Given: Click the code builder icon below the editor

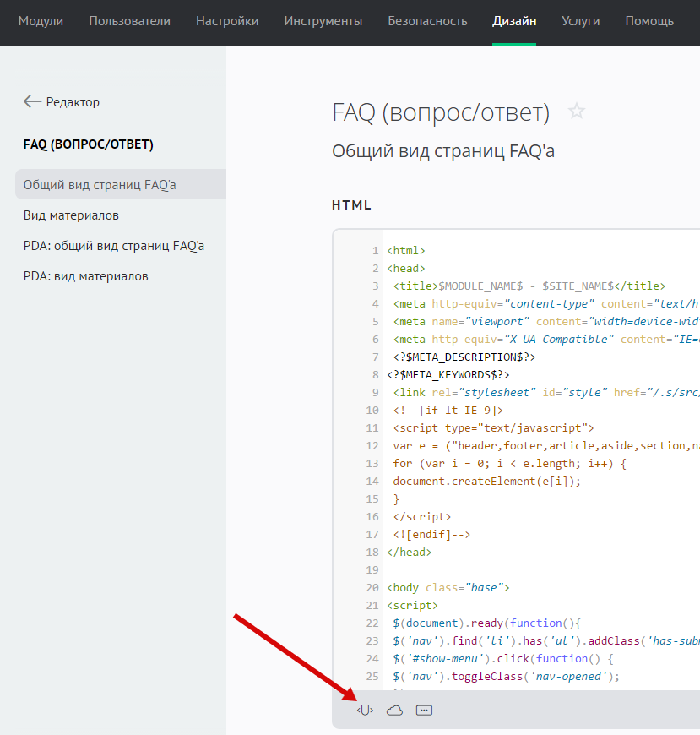Looking at the screenshot, I should pyautogui.click(x=365, y=710).
